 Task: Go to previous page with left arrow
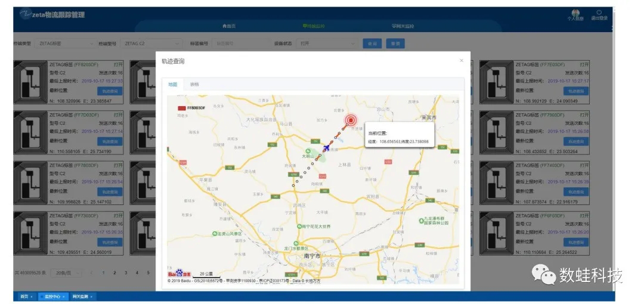tap(91, 273)
